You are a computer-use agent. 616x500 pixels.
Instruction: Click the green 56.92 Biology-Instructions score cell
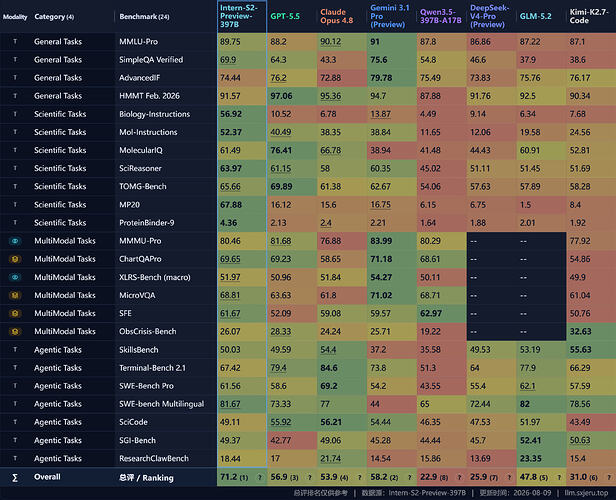click(242, 114)
